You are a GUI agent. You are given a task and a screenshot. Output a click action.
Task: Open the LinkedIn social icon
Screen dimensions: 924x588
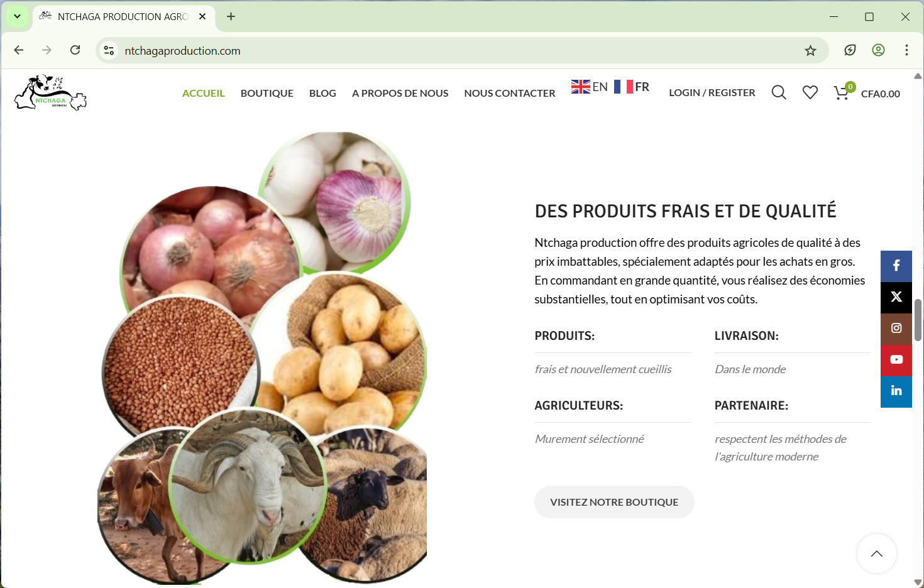click(896, 391)
